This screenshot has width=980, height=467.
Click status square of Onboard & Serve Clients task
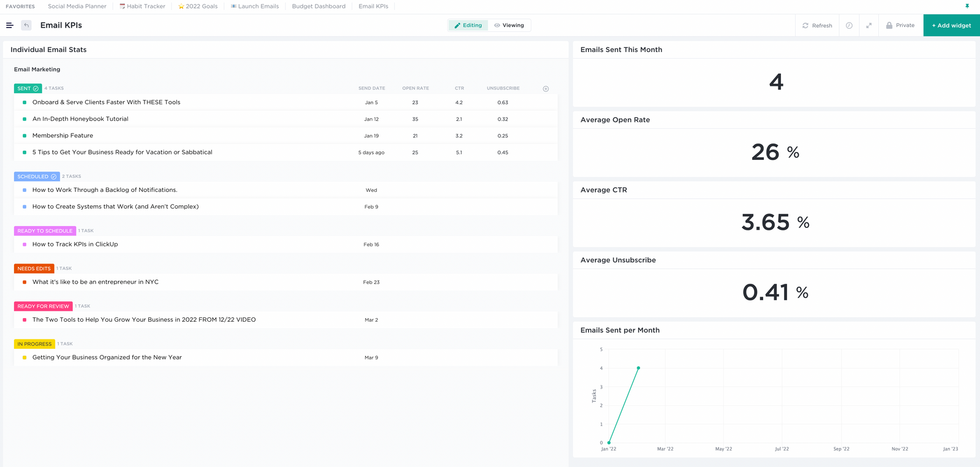[x=24, y=102]
